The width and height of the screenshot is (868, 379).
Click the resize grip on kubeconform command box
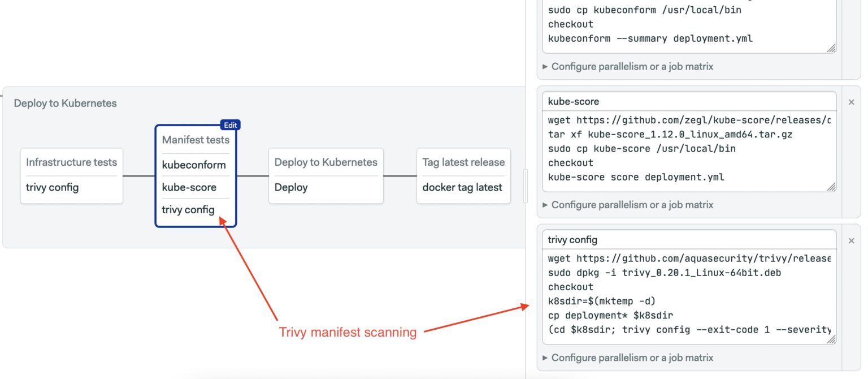pyautogui.click(x=832, y=49)
